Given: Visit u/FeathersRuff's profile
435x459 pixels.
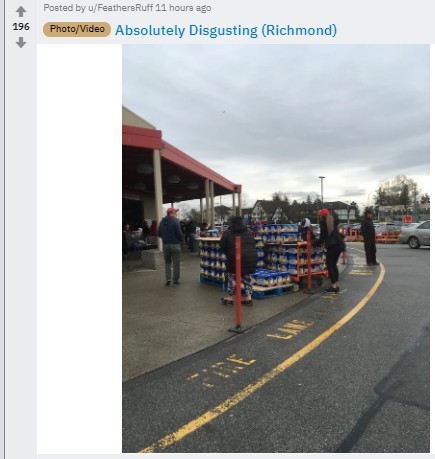Looking at the screenshot, I should (120, 8).
